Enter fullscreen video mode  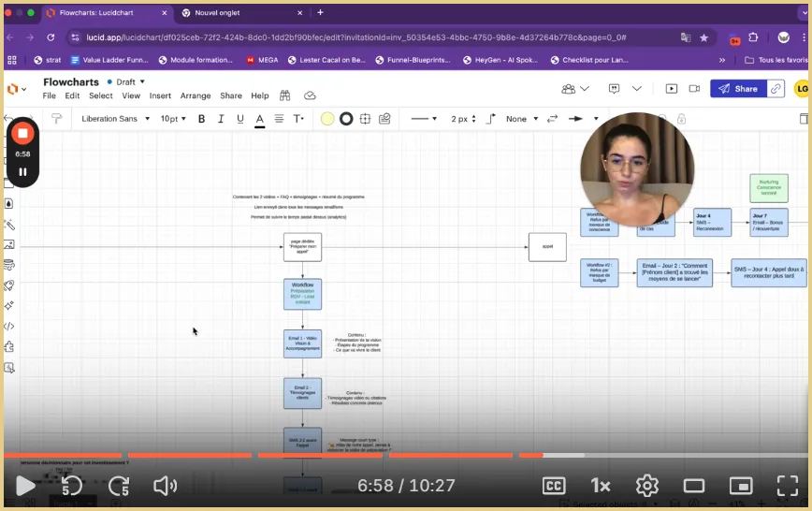(x=788, y=486)
